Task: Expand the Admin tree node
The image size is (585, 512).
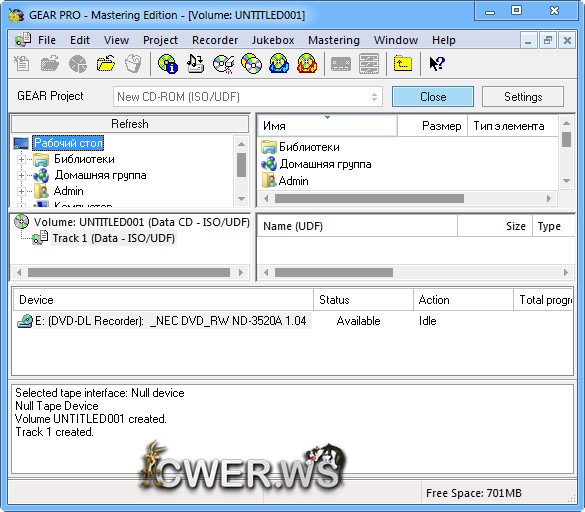Action: (x=21, y=191)
